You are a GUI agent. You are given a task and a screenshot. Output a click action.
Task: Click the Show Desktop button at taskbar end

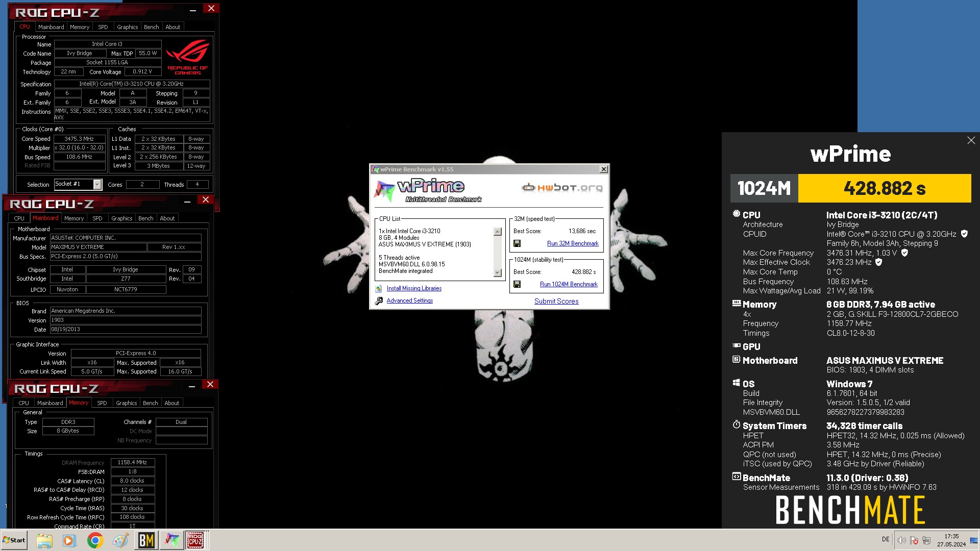pos(974,540)
